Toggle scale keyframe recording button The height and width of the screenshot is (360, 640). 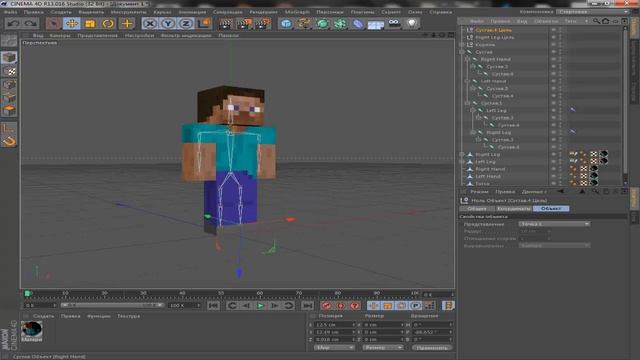click(387, 306)
